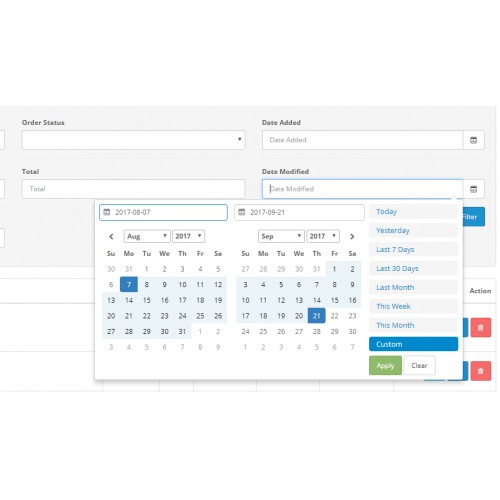
Task: Select August 15 in the left calendar
Action: pos(147,300)
